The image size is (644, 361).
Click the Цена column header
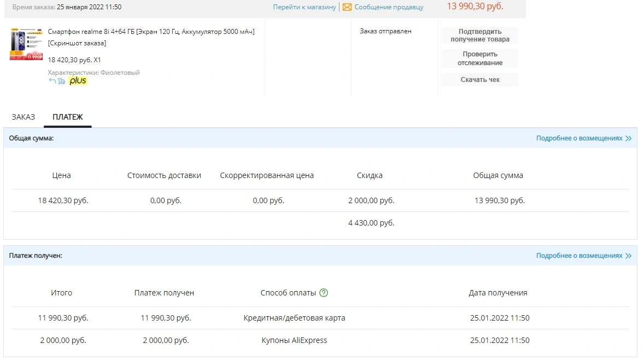point(62,175)
